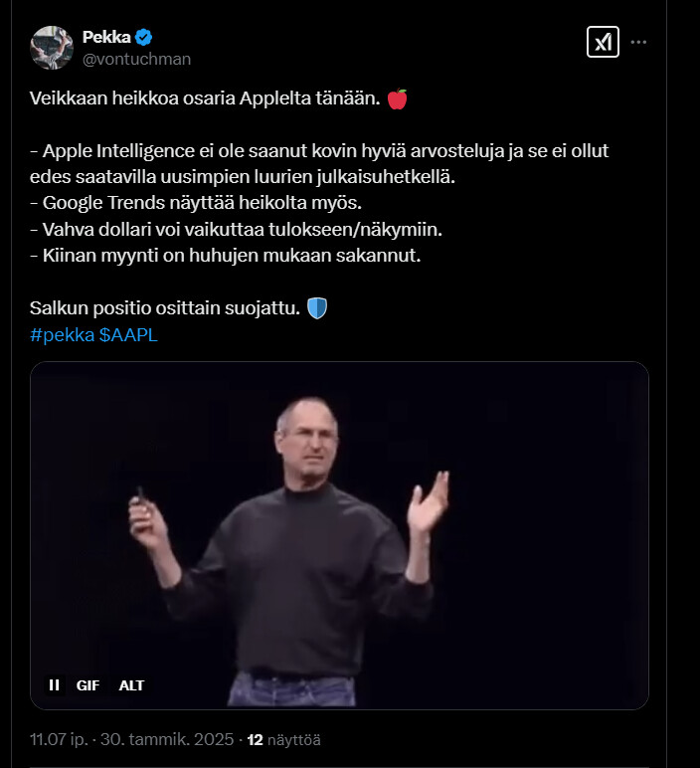
Task: Open the Pekka display name link
Action: (x=106, y=37)
